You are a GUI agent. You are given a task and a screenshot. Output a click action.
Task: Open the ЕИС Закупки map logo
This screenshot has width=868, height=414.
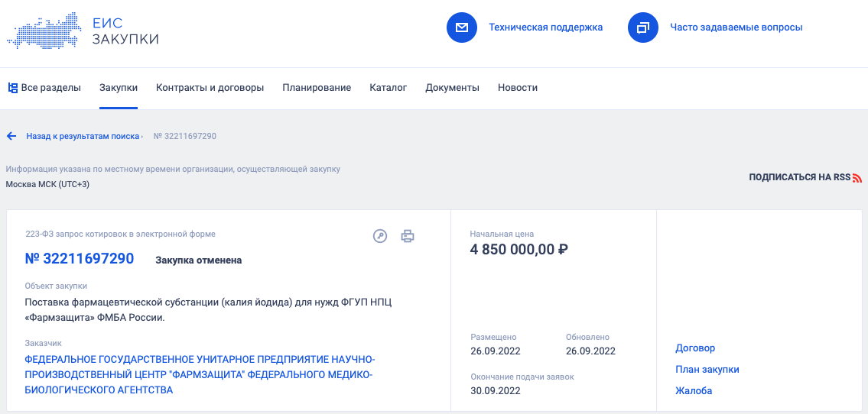coord(44,31)
